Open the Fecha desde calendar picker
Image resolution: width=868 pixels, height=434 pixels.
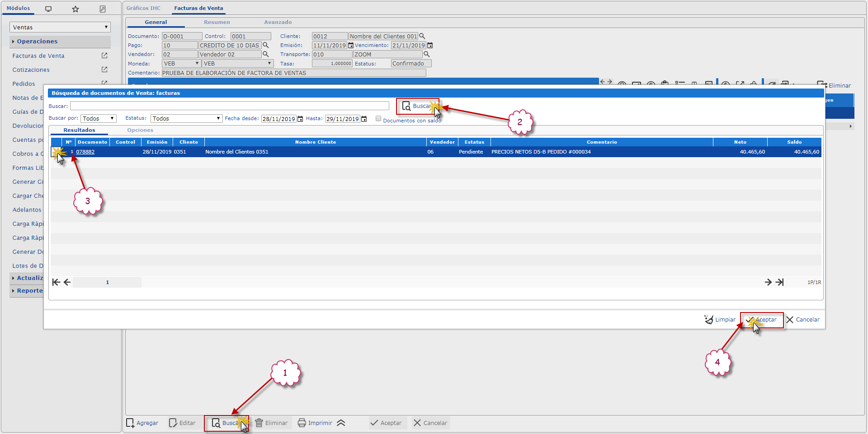coord(300,119)
